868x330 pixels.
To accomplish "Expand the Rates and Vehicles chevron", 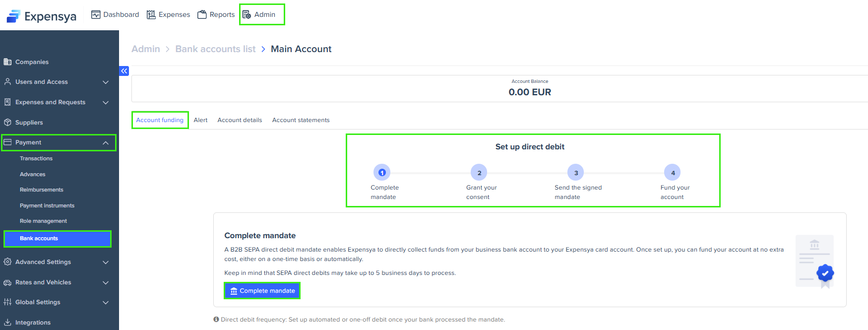I will 106,282.
